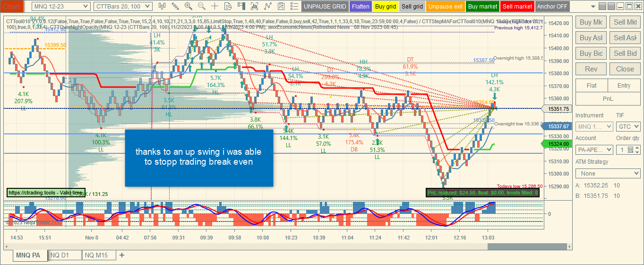Click the UNPAUSE GRID button
Image resolution: width=644 pixels, height=265 pixels.
tap(325, 7)
